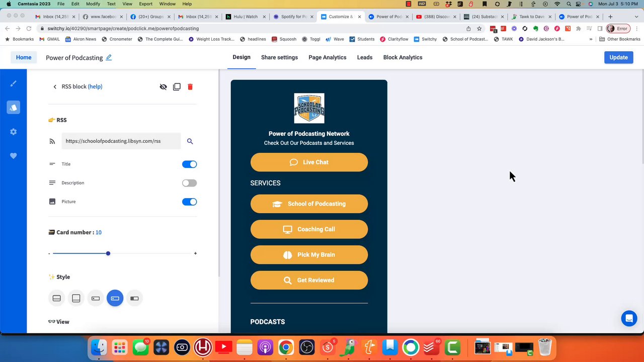Select the first card style option
Screen dimensions: 644x362
tap(57, 298)
